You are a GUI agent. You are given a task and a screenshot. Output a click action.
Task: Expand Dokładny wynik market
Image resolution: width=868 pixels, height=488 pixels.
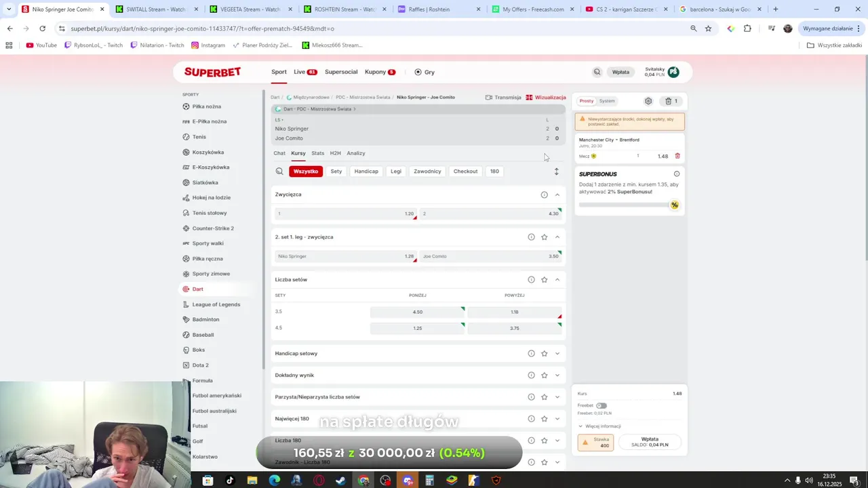tap(557, 375)
